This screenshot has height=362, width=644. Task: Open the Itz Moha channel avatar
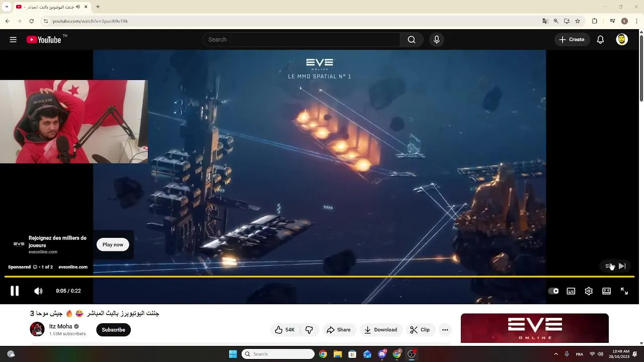[37, 329]
